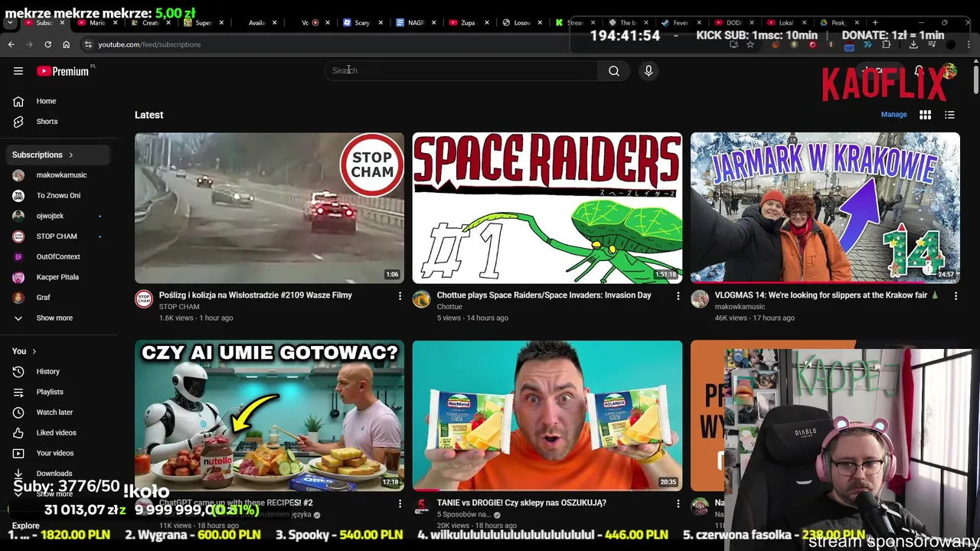Viewport: 980px width, 551px height.
Task: Click the address bar URL youtube.com/feed/subscriptions
Action: (149, 44)
